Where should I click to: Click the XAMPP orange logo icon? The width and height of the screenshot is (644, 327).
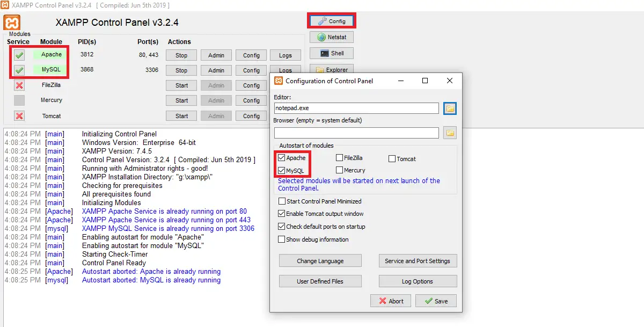coord(12,23)
